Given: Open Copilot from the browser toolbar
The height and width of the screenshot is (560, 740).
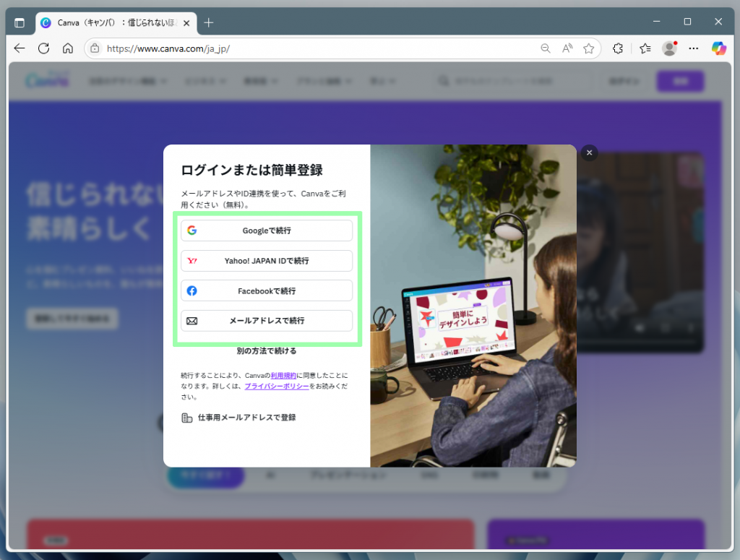Looking at the screenshot, I should point(719,48).
